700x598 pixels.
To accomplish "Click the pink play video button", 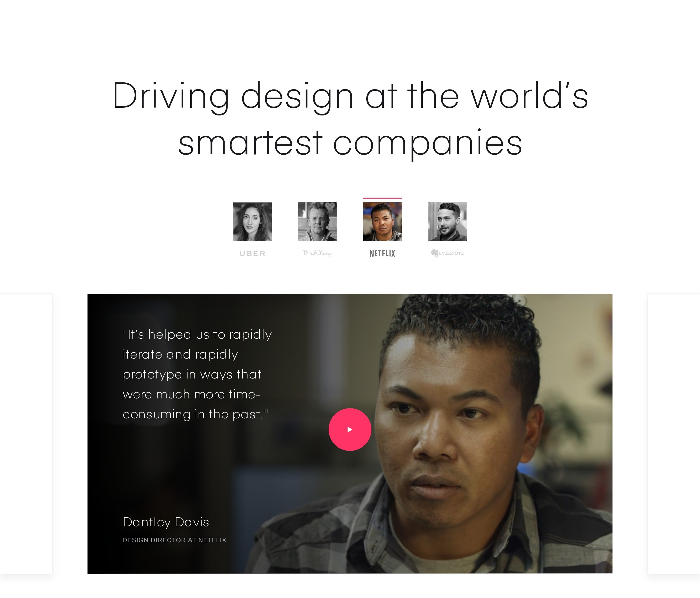I will coord(350,429).
